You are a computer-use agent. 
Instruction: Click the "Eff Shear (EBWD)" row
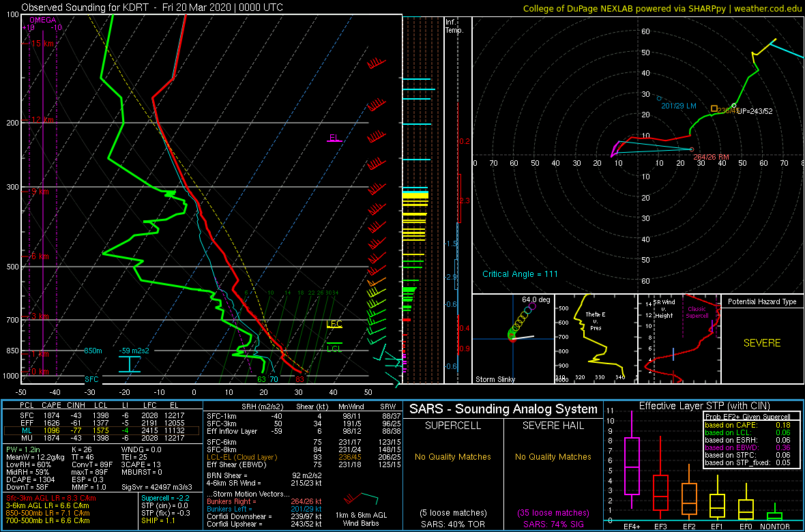click(x=302, y=464)
